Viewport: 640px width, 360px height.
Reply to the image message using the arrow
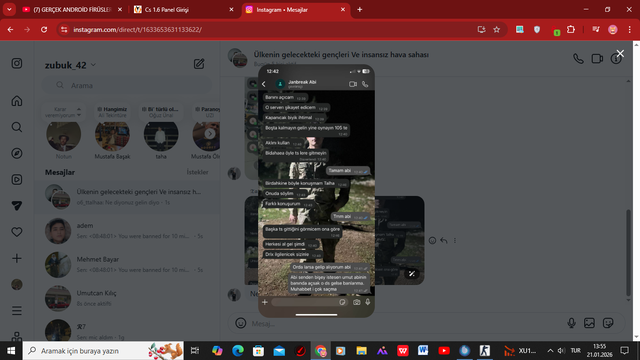click(x=444, y=240)
